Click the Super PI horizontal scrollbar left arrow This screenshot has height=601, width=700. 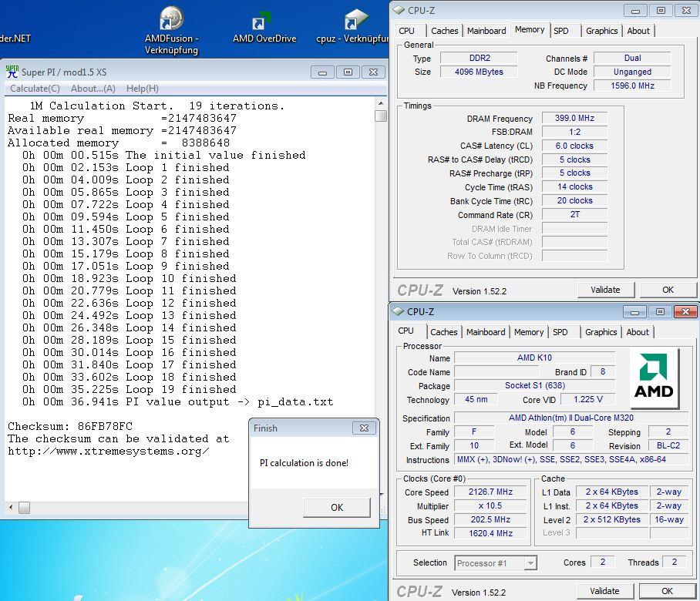(x=11, y=507)
